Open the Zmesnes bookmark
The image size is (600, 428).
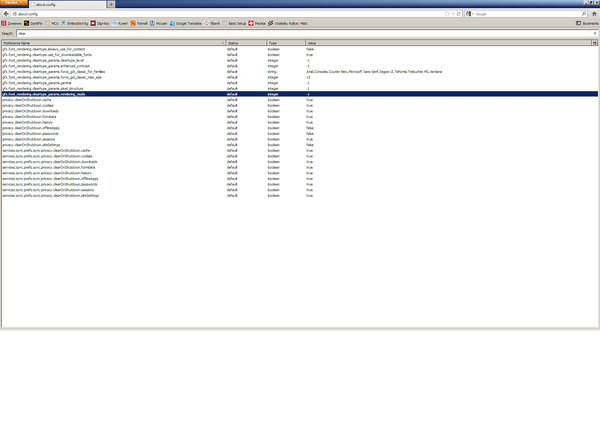(11, 23)
